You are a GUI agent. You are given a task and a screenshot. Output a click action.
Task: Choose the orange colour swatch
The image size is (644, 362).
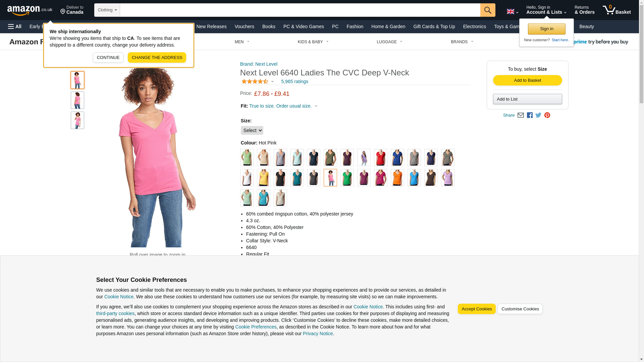[397, 178]
